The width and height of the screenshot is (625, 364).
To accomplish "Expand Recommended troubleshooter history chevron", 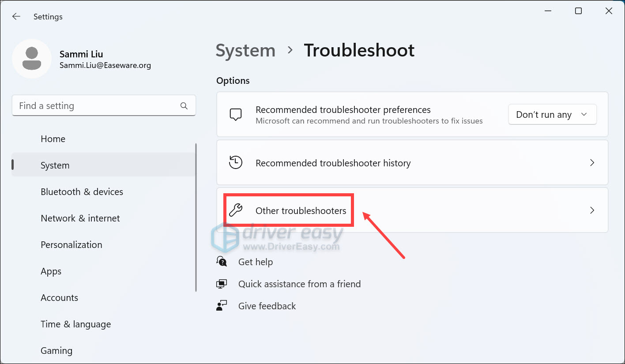I will pos(592,163).
